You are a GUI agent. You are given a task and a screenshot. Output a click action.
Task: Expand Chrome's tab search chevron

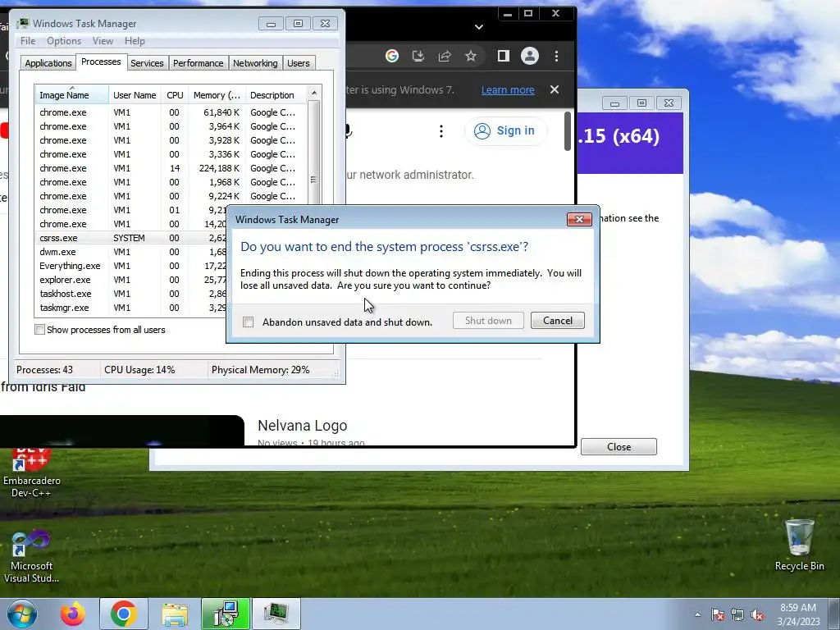(x=479, y=27)
